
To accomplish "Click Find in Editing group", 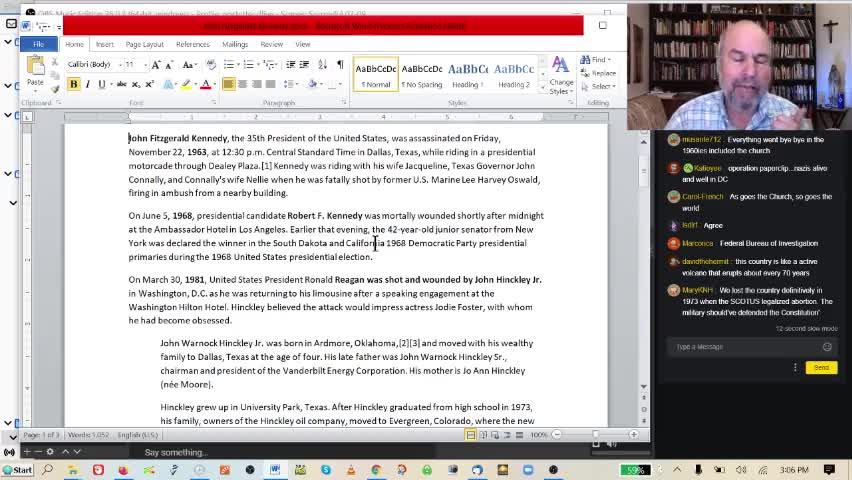I will pos(595,59).
